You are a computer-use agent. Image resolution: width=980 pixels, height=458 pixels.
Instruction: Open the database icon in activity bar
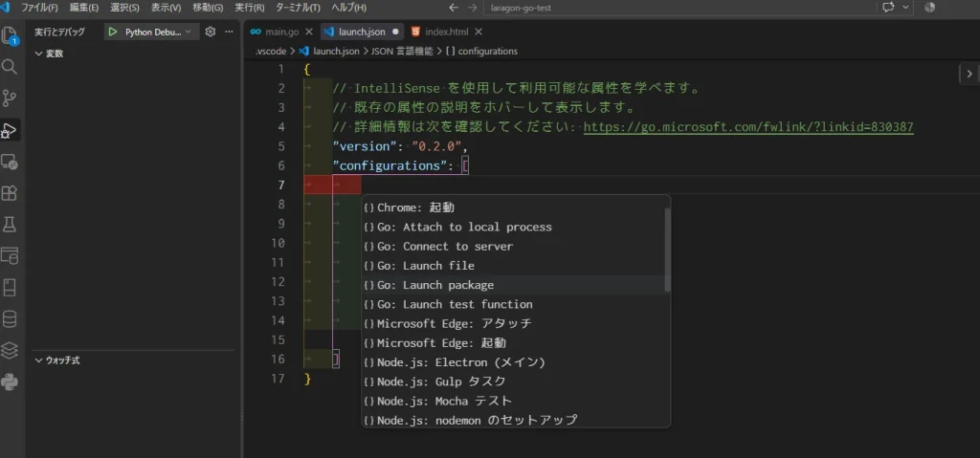[10, 319]
